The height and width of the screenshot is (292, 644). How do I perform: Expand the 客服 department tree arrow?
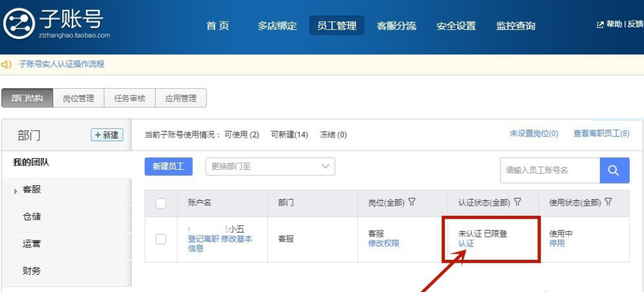click(x=16, y=191)
